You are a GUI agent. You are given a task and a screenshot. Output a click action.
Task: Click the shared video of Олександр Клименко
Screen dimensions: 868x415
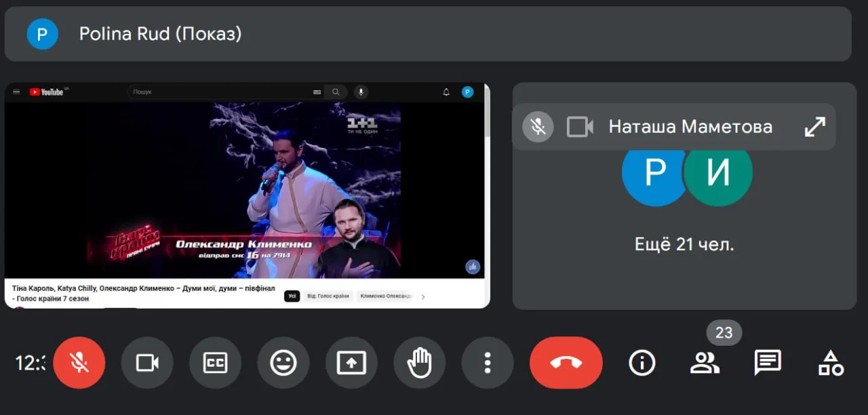pyautogui.click(x=244, y=190)
